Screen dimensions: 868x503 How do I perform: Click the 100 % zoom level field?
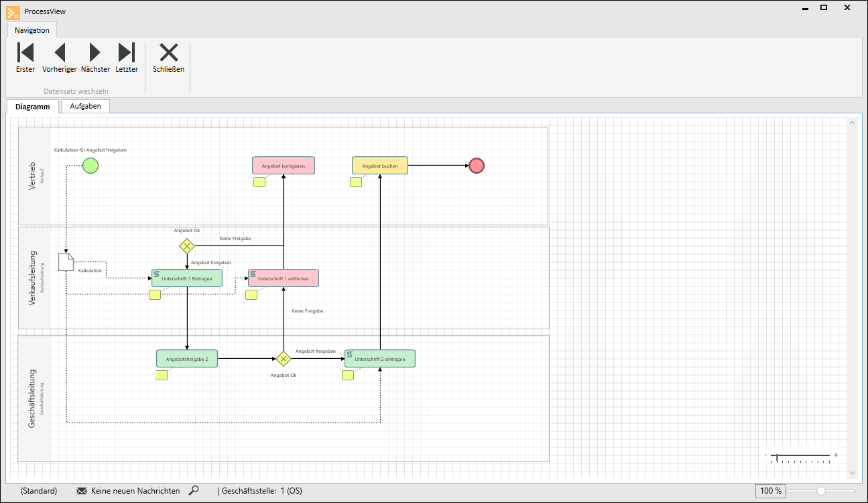(770, 491)
